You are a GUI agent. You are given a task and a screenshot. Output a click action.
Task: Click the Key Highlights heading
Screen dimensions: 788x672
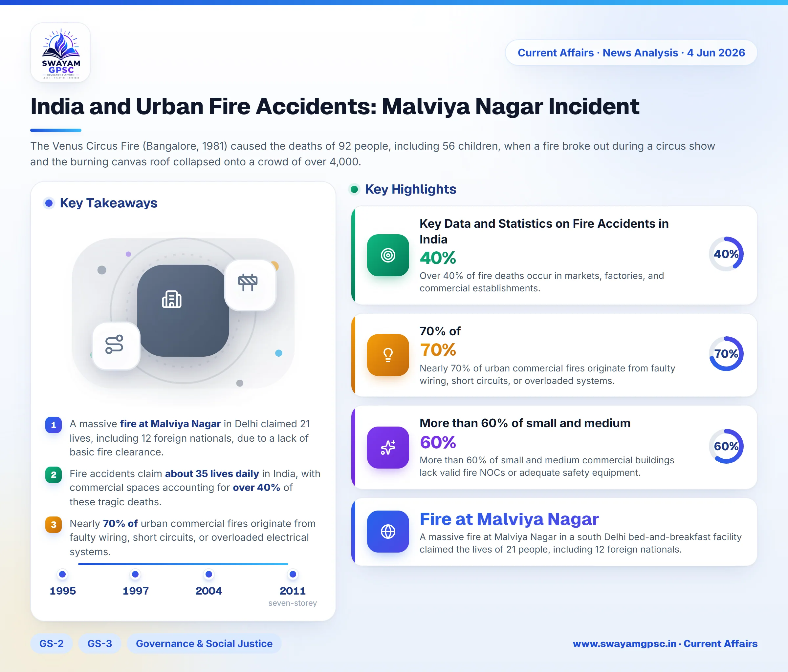click(x=411, y=189)
